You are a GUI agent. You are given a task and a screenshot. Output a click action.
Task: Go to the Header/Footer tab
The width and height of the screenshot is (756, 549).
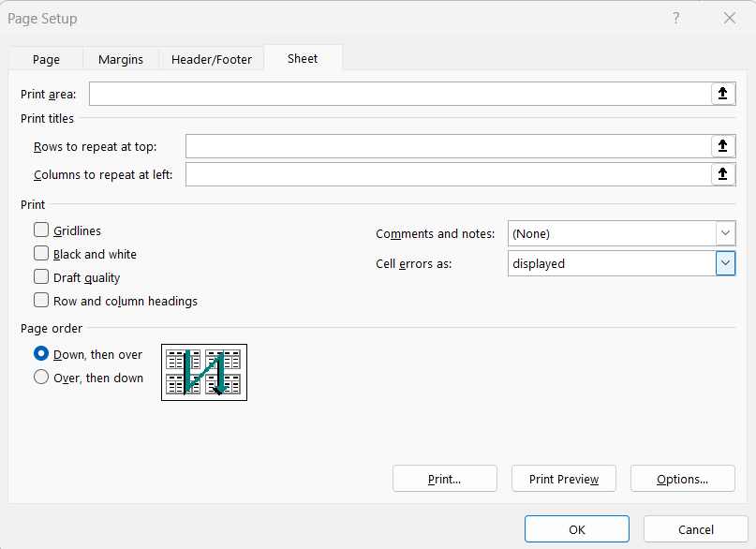[211, 59]
